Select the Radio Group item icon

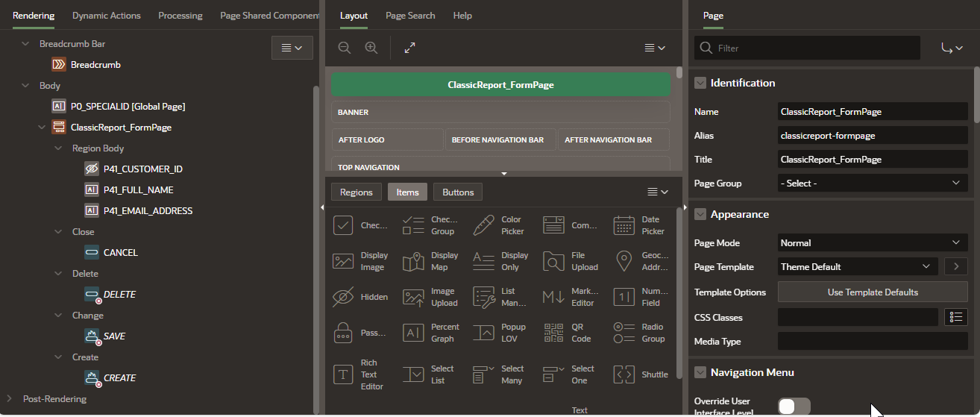[624, 333]
